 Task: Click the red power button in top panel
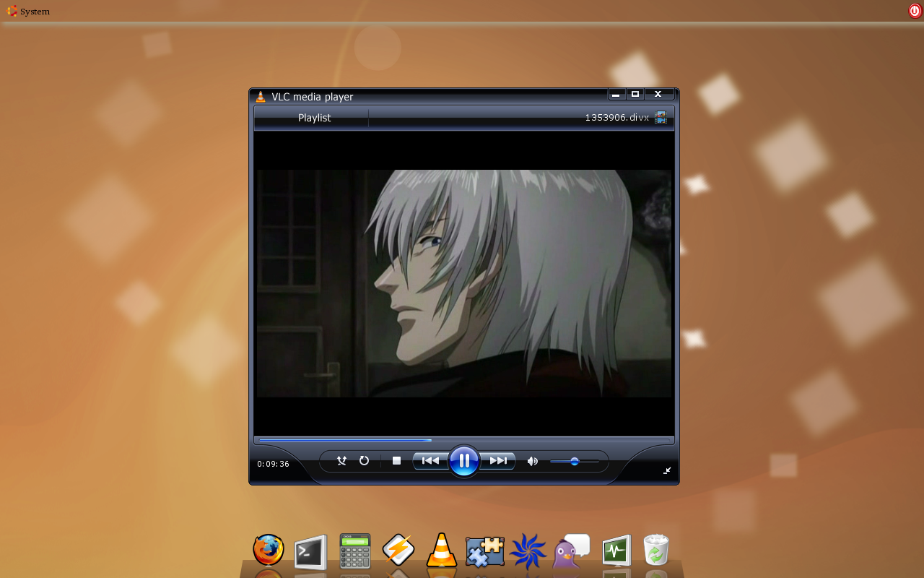tap(915, 11)
